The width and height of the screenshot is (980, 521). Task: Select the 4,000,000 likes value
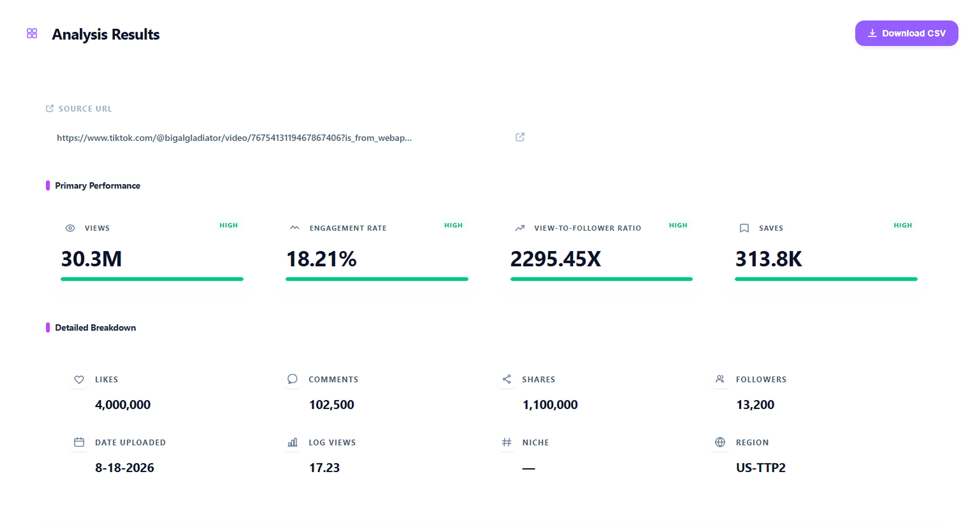tap(123, 405)
